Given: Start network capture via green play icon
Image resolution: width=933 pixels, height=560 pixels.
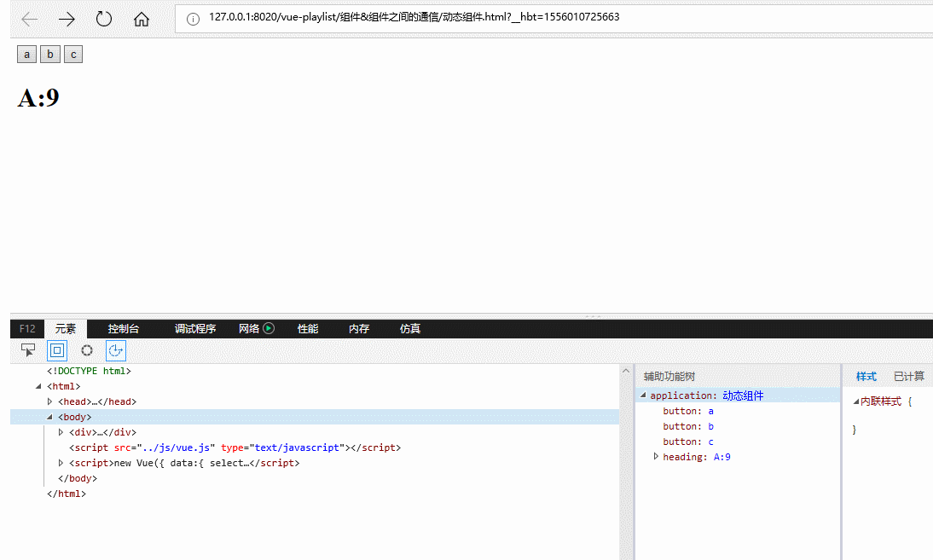Looking at the screenshot, I should click(269, 328).
